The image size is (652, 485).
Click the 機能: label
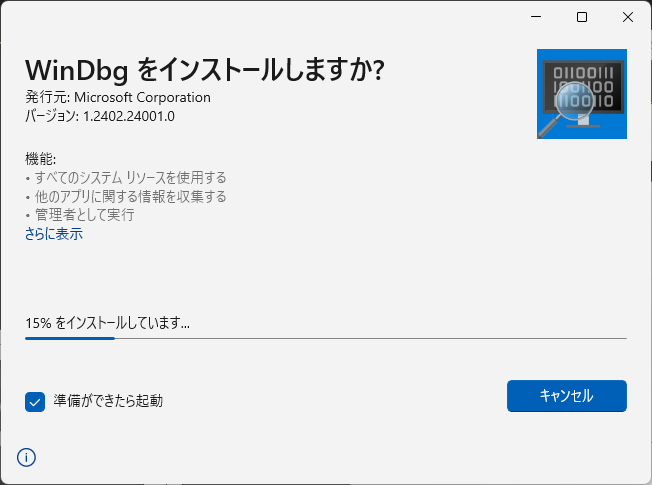click(40, 158)
